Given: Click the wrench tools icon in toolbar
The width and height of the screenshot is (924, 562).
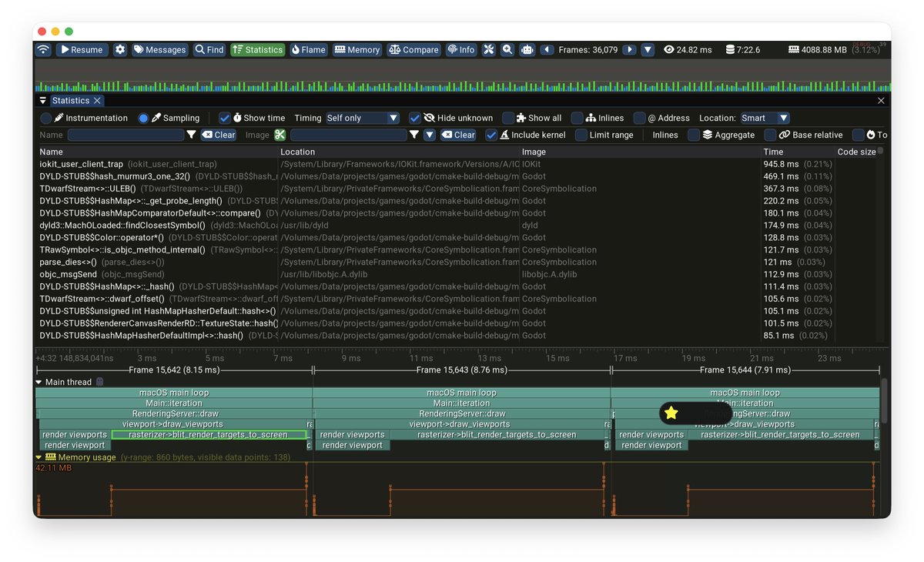Looking at the screenshot, I should (488, 49).
